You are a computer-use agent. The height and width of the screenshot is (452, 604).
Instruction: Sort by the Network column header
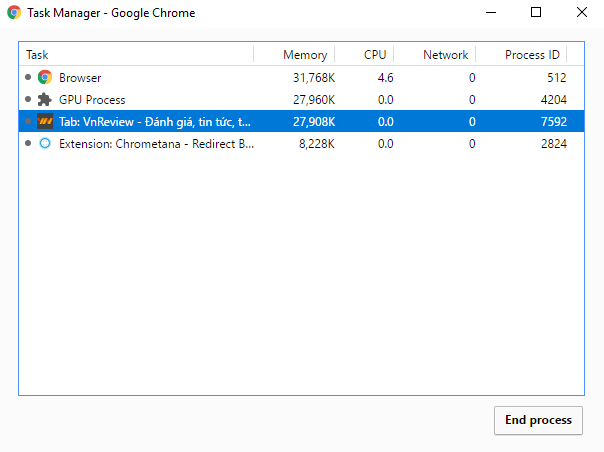[x=445, y=54]
